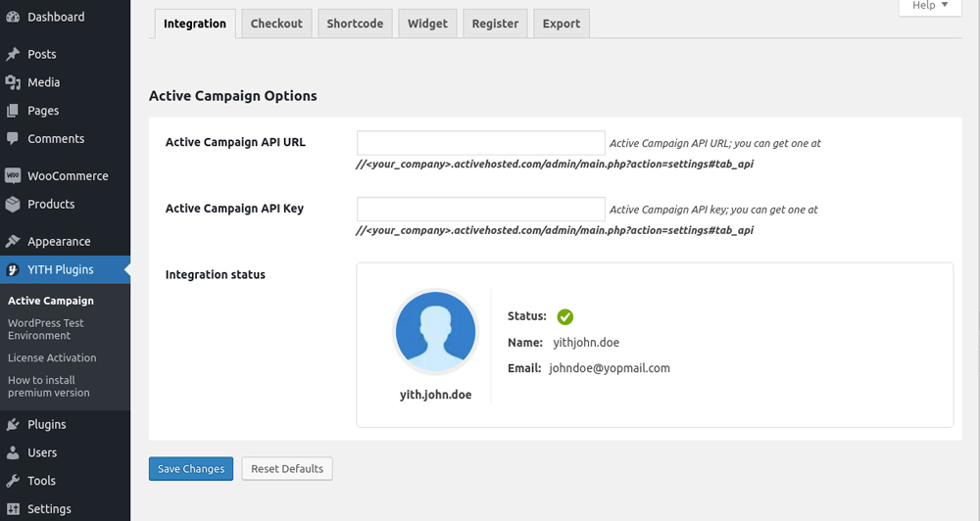
Task: Click the WooCommerce logo icon
Action: [13, 176]
